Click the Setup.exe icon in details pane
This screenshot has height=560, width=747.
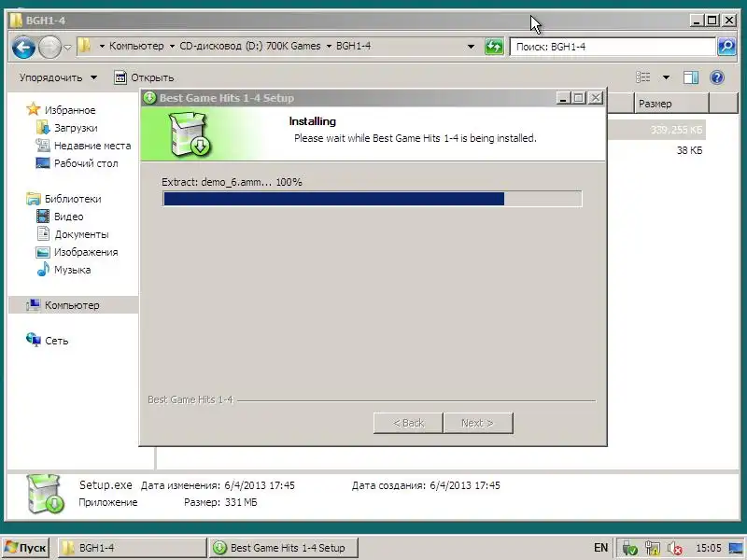46,494
